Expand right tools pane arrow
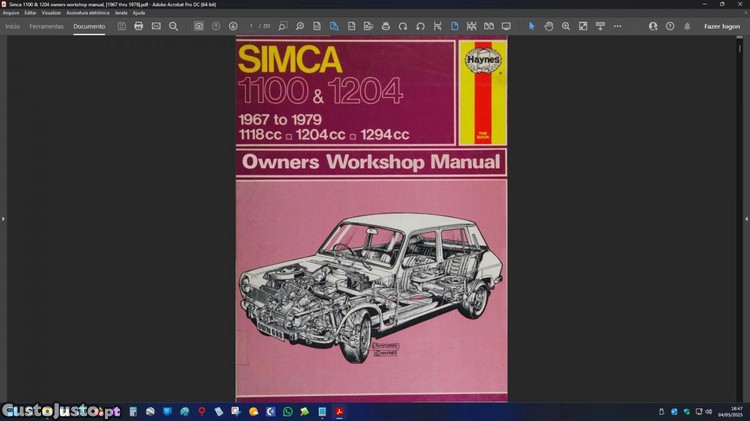The width and height of the screenshot is (750, 421). click(x=746, y=218)
